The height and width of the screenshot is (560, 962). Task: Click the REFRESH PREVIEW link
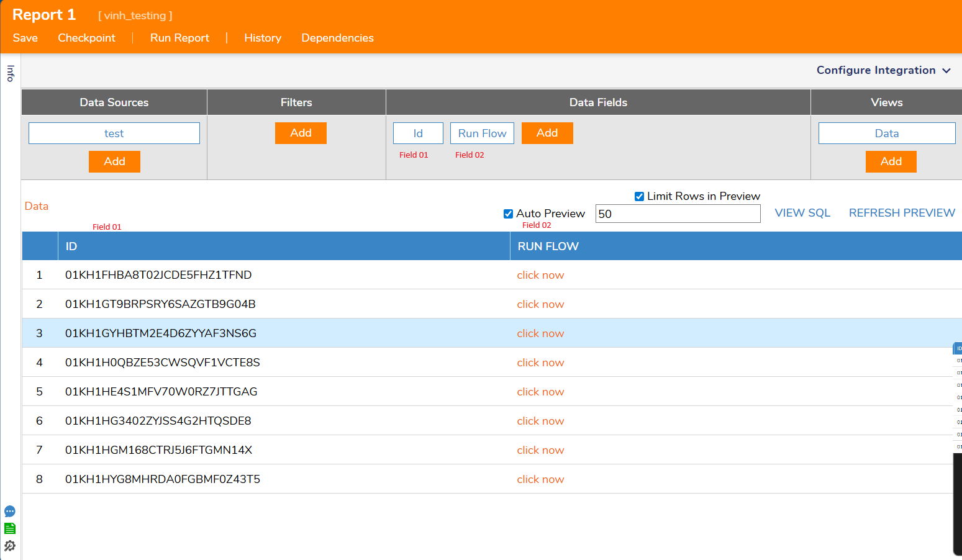coord(902,213)
